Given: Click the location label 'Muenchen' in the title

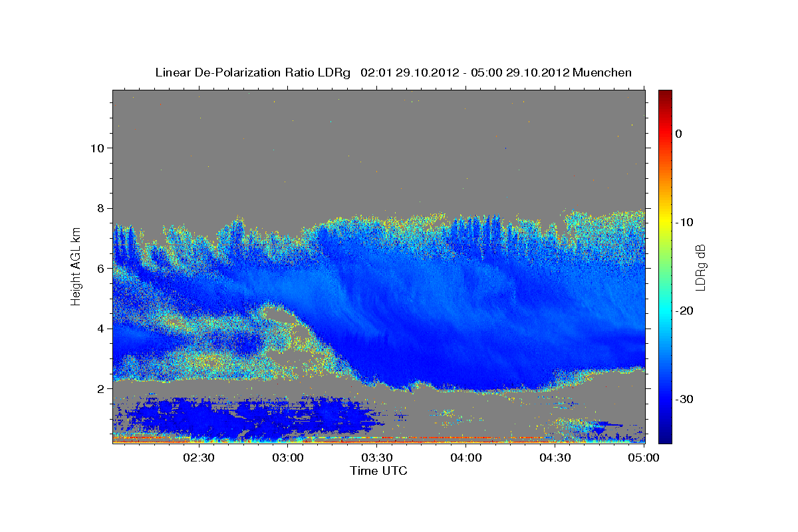Looking at the screenshot, I should pyautogui.click(x=603, y=72).
